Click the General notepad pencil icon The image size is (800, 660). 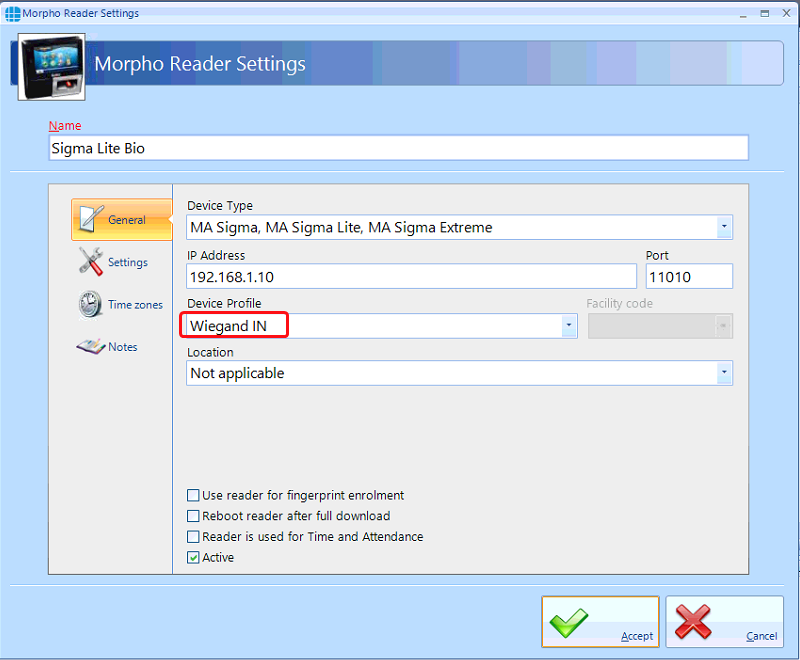[91, 219]
